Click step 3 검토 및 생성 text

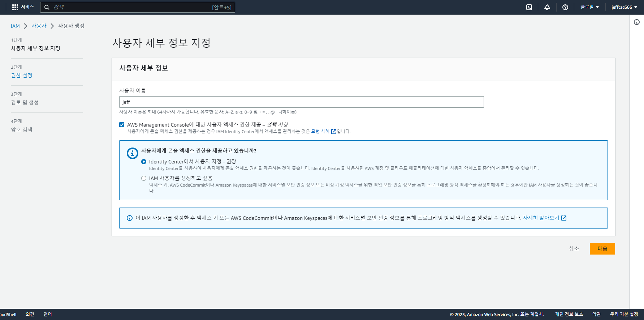25,102
